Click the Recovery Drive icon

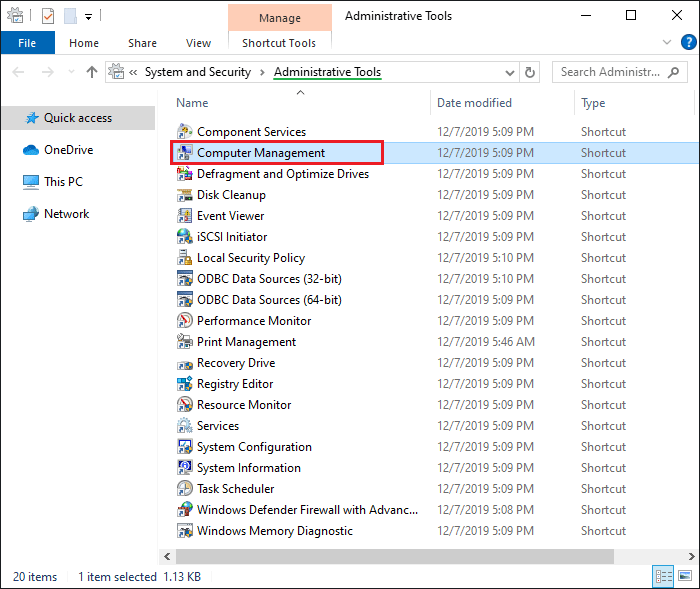[184, 363]
